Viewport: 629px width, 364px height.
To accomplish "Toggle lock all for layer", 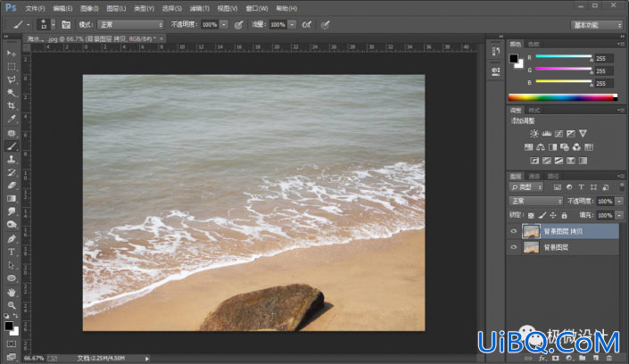I will (x=564, y=216).
